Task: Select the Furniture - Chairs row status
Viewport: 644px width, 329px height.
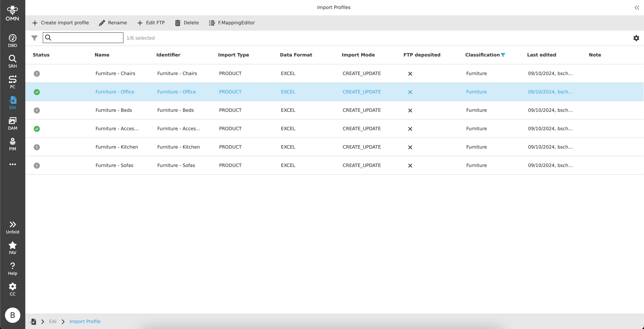Action: point(37,74)
